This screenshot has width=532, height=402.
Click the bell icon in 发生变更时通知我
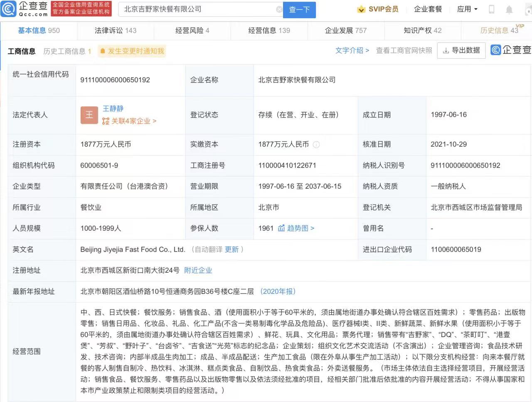103,51
